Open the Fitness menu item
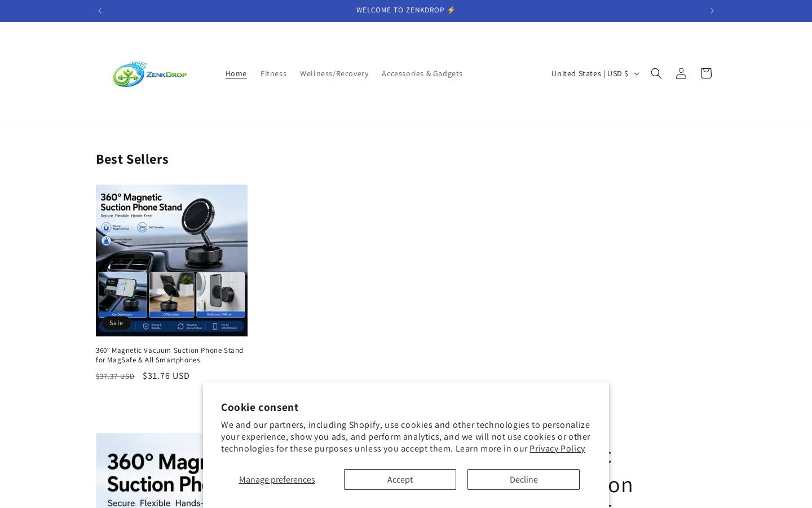The height and width of the screenshot is (508, 812). (x=273, y=73)
